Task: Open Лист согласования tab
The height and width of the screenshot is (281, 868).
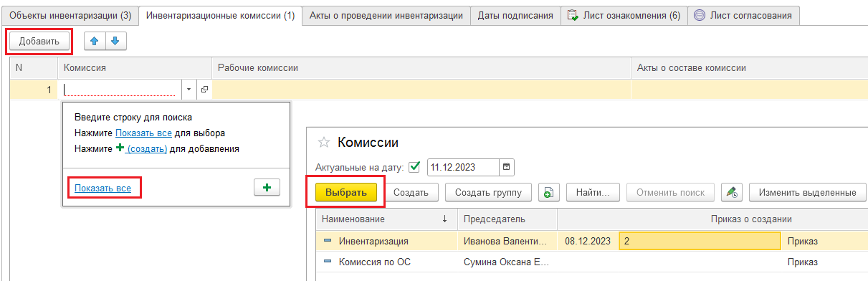Action: click(744, 15)
